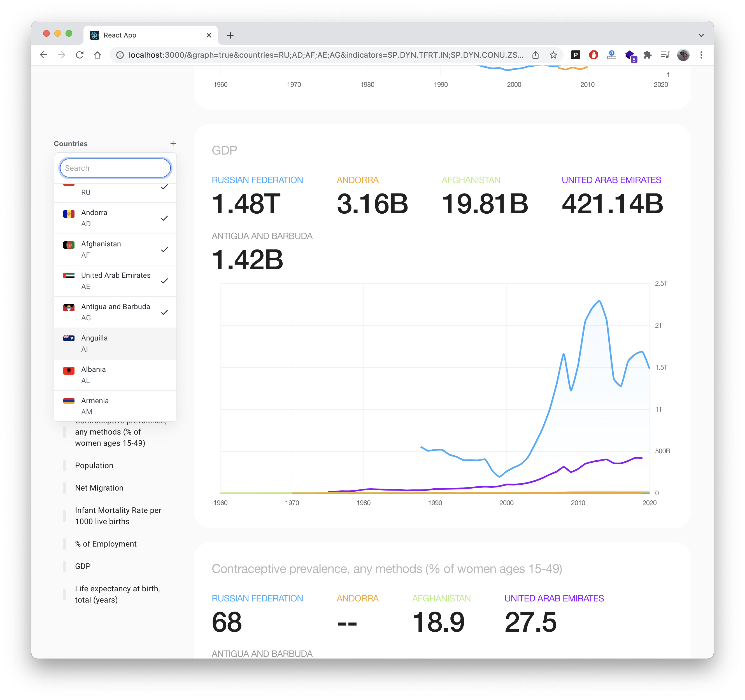The image size is (745, 700).
Task: Toggle off the Andorra selection checkmark
Action: [x=164, y=218]
